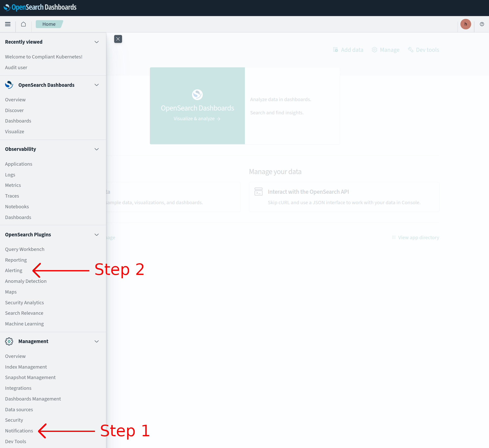Open Security Analytics
Image resolution: width=489 pixels, height=448 pixels.
25,302
